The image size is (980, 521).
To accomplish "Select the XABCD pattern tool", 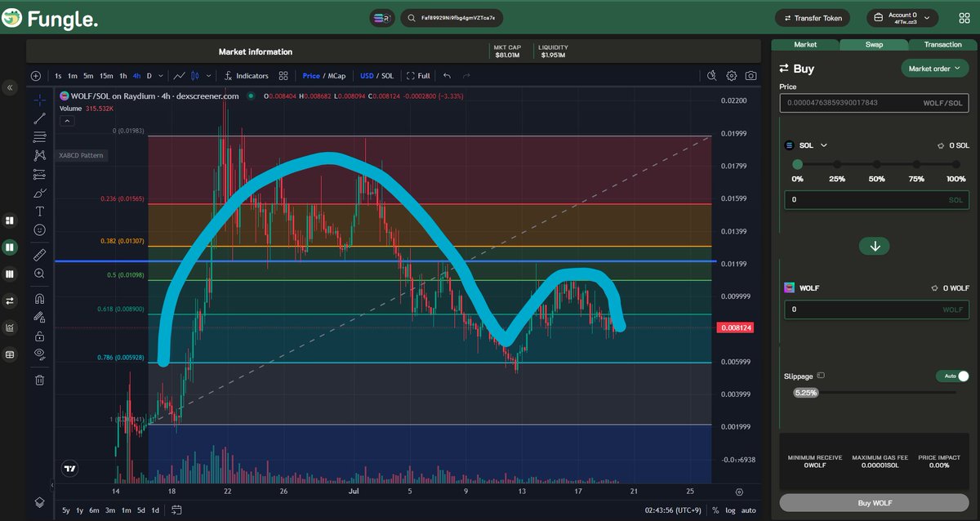I will click(x=39, y=155).
